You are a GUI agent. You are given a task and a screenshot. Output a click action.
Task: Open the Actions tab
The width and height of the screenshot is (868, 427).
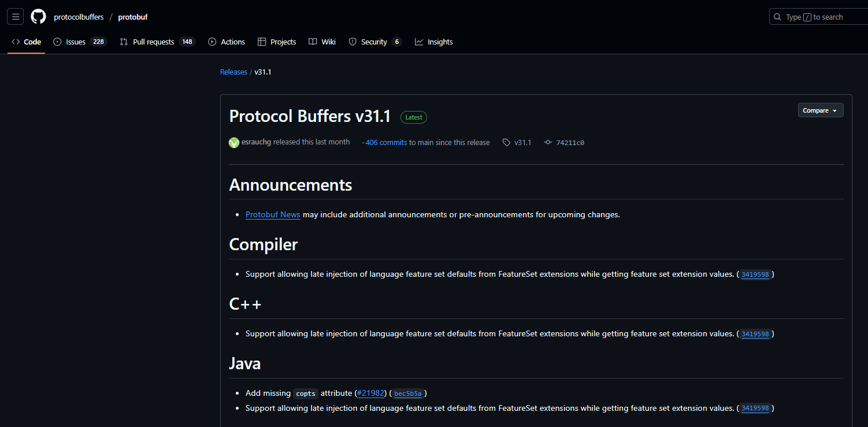(227, 42)
